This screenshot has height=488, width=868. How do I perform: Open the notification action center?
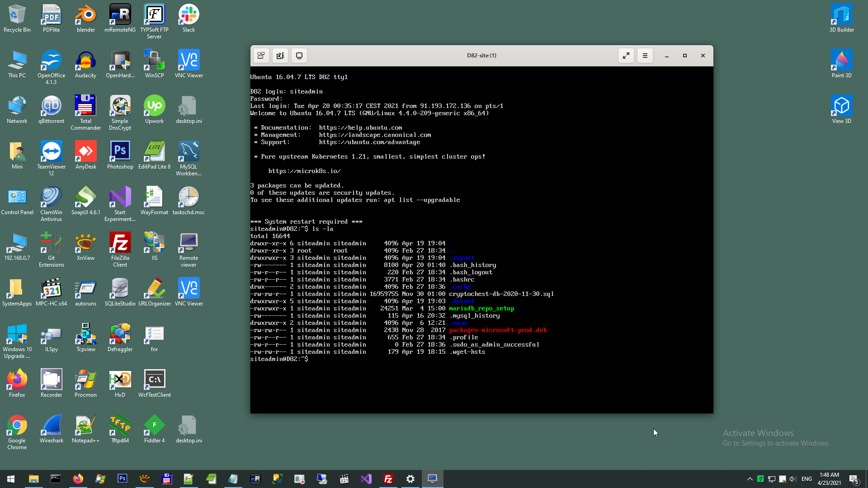[854, 479]
